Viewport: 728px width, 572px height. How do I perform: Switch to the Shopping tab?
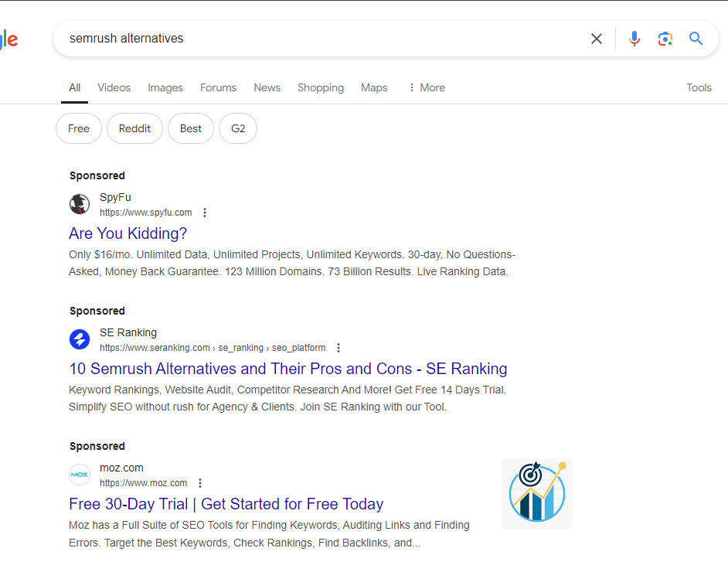pos(321,88)
